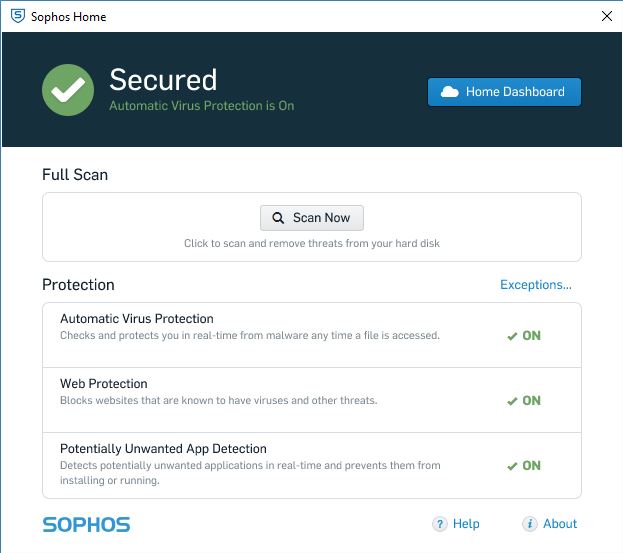Select the Potentially Unwanted App Detection title
This screenshot has width=623, height=553.
pos(163,449)
